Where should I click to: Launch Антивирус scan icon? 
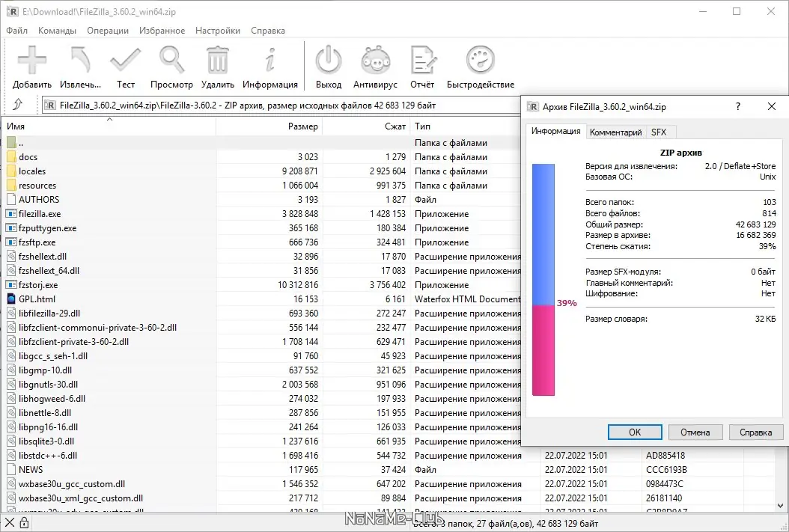pos(375,60)
